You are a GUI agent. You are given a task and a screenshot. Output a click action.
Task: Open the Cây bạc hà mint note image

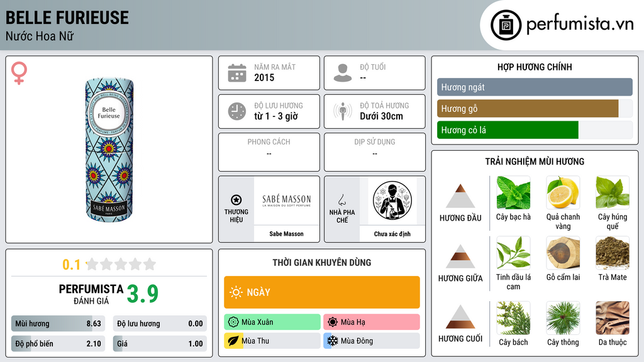pyautogui.click(x=513, y=192)
